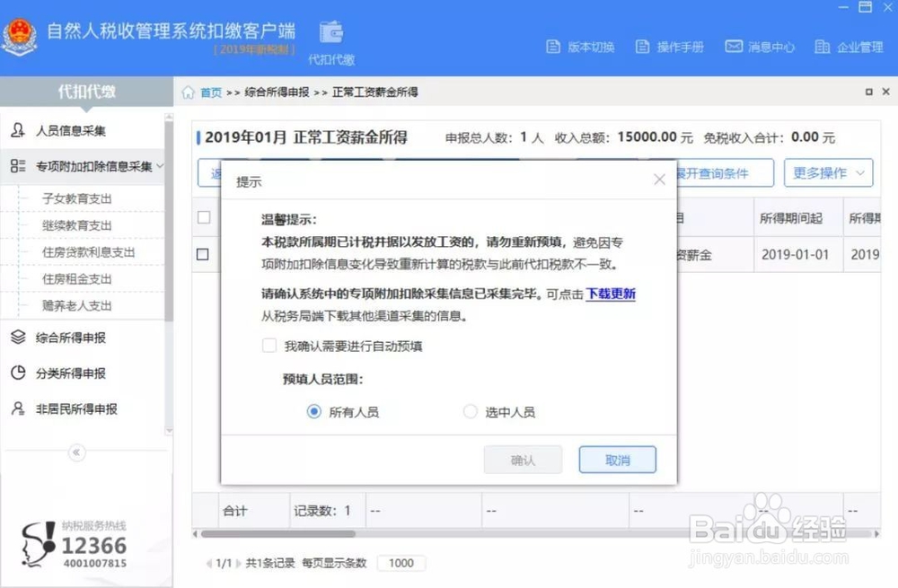Viewport: 898px width, 588px height.
Task: Click 记录数: 1 in footer row
Action: (321, 511)
